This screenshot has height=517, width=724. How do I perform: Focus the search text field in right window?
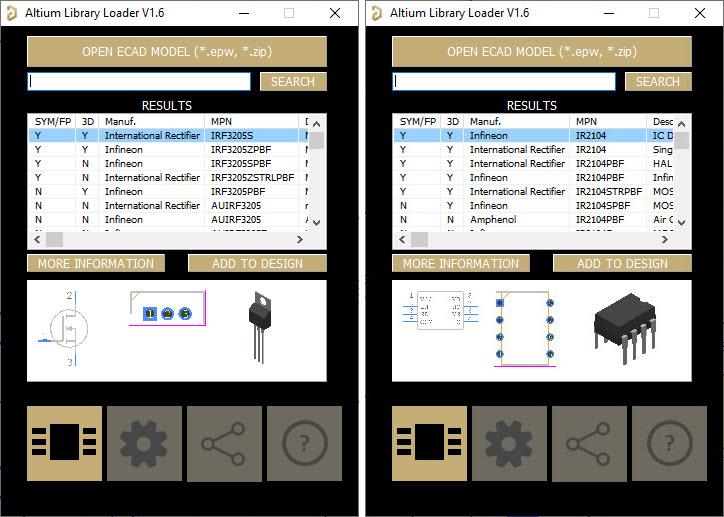coord(504,82)
